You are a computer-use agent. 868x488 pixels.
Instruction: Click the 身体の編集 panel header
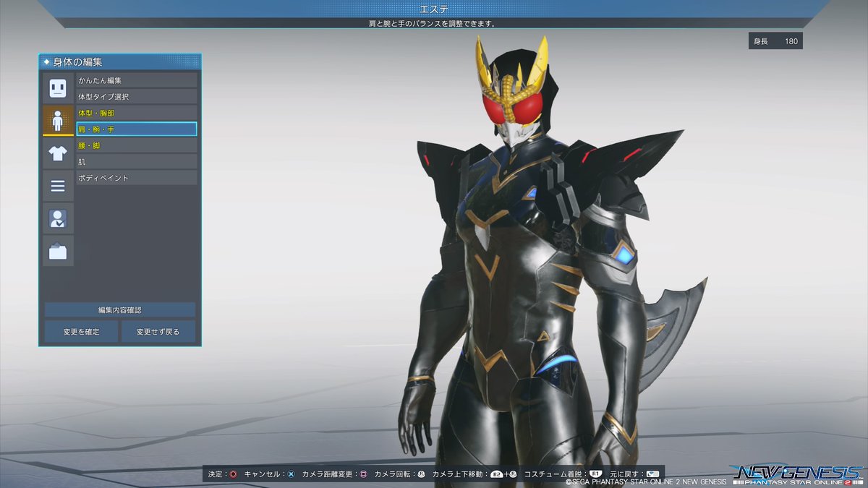120,62
